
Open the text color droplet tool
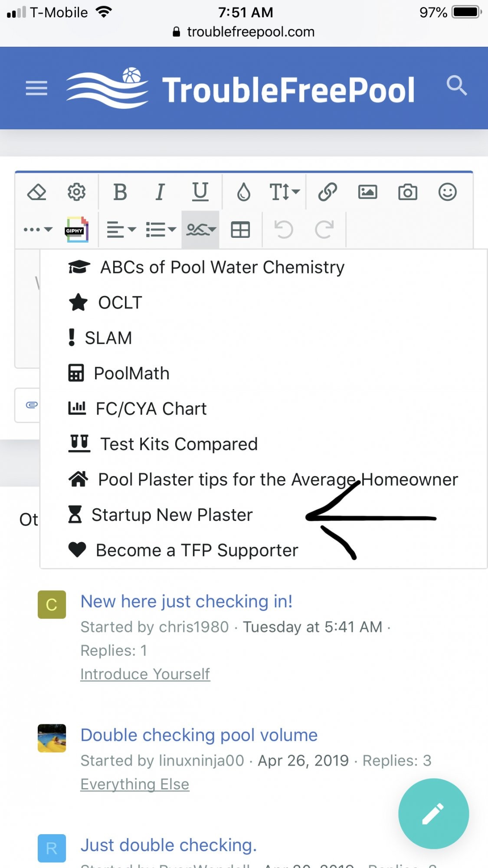(244, 192)
